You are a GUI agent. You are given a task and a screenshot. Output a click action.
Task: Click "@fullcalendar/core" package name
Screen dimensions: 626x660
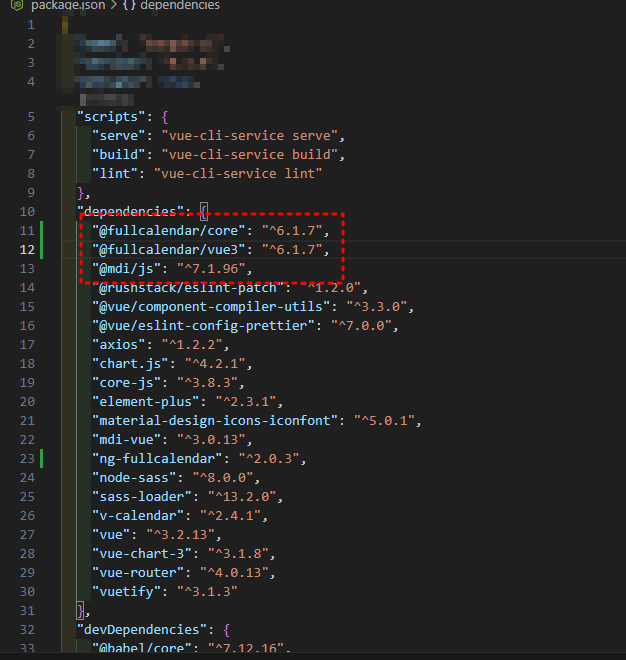[169, 231]
